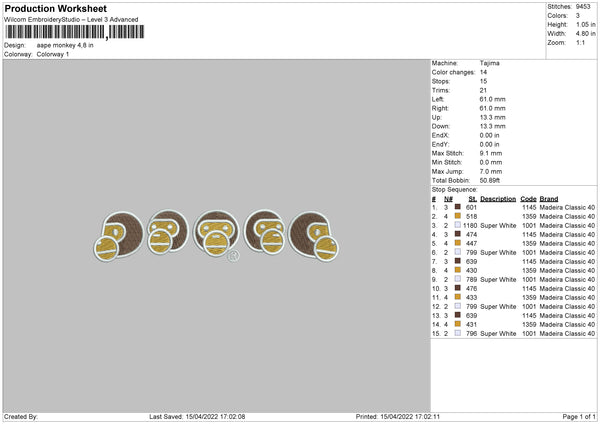
Task: Click the white swatch in stop row 12
Action: (x=457, y=306)
